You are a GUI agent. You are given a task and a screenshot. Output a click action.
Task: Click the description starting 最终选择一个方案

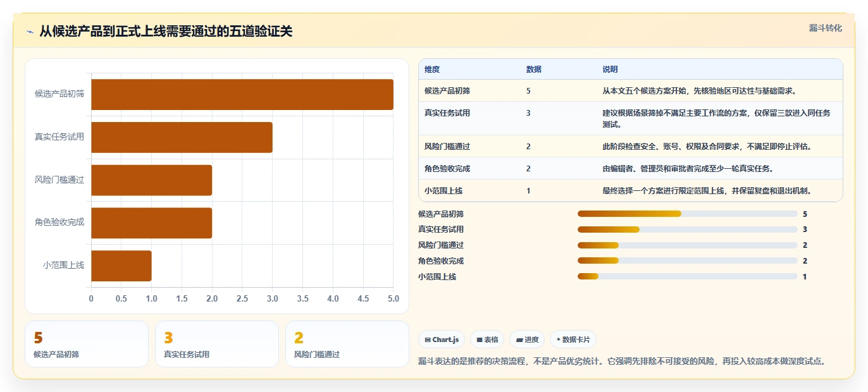click(707, 191)
